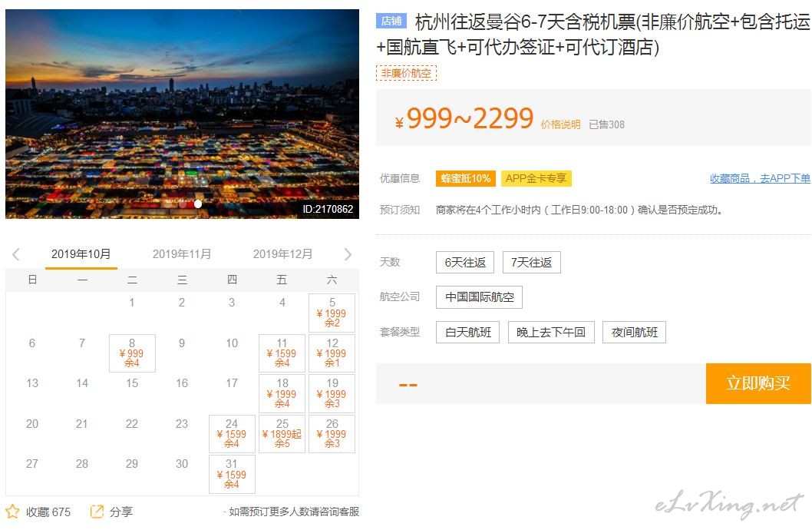Pick October 19 date cell
This screenshot has width=812, height=530.
pos(332,393)
